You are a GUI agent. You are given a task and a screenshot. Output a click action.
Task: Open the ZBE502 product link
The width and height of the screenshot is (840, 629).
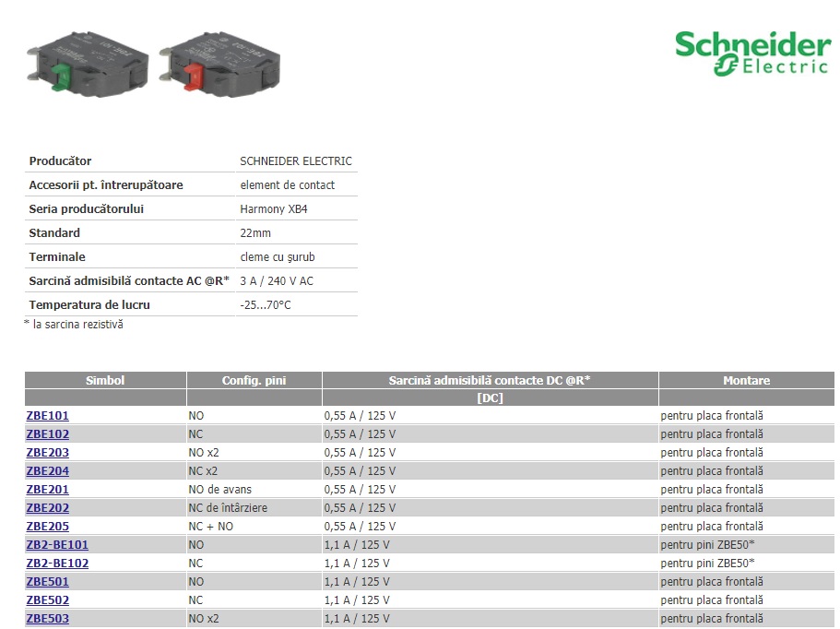[48, 600]
